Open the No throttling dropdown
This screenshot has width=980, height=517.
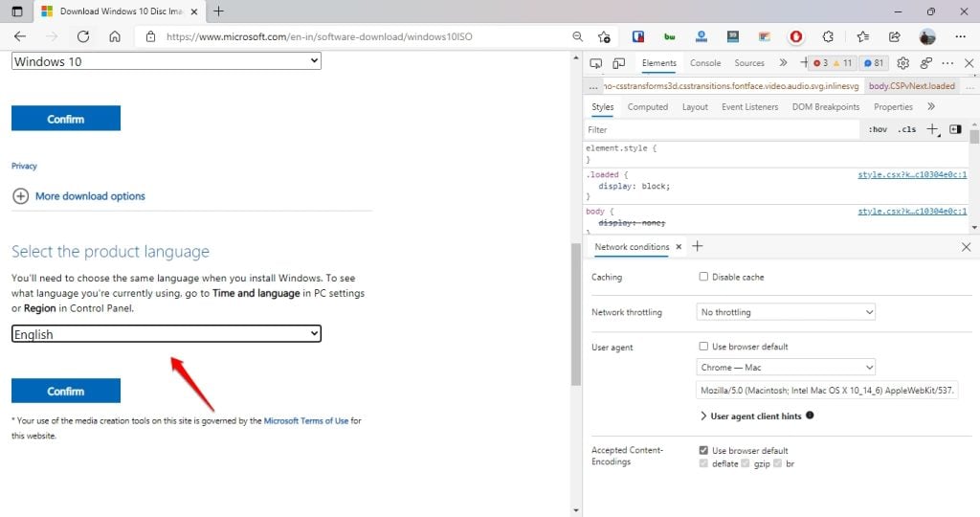pyautogui.click(x=786, y=312)
